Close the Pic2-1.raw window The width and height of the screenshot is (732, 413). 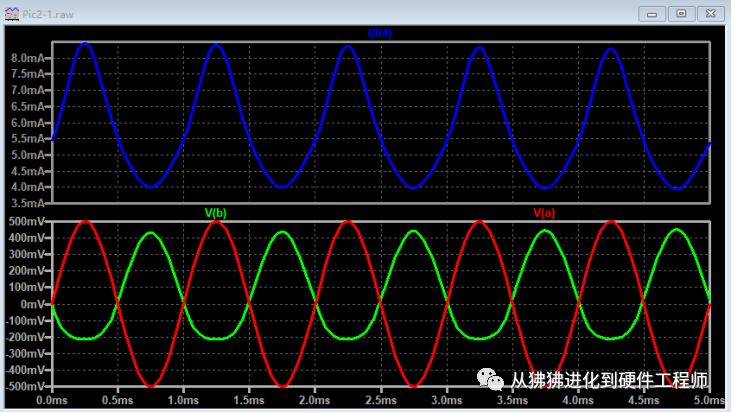click(711, 14)
